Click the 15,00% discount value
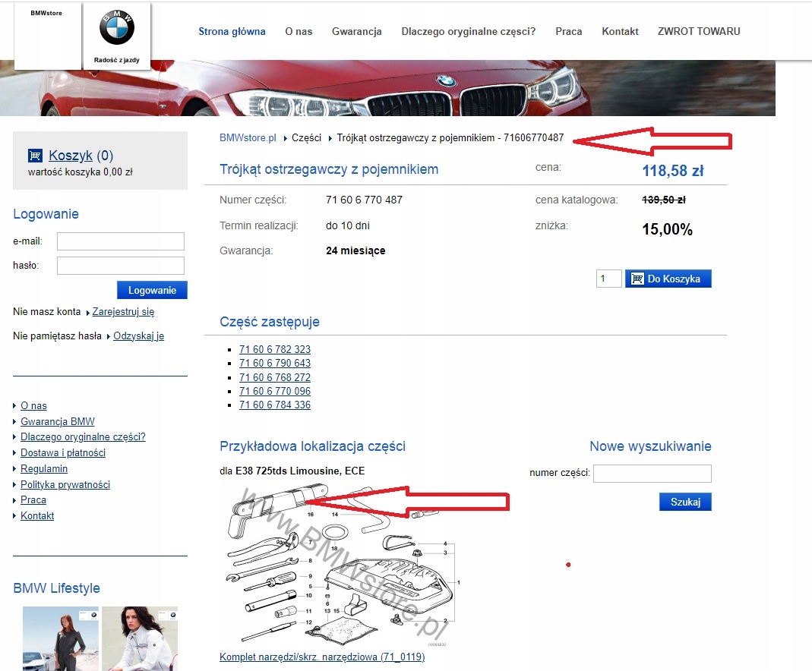 (667, 229)
